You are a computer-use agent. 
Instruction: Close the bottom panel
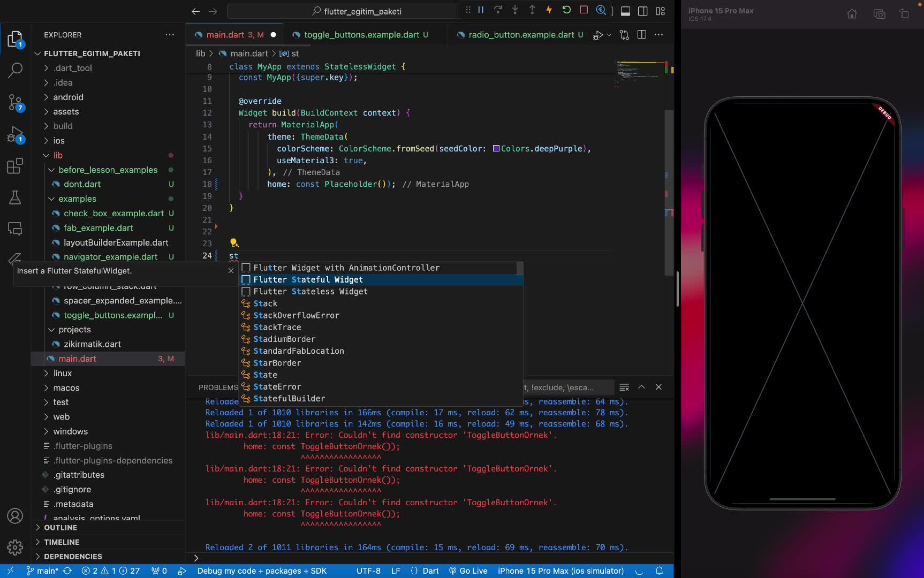point(658,387)
